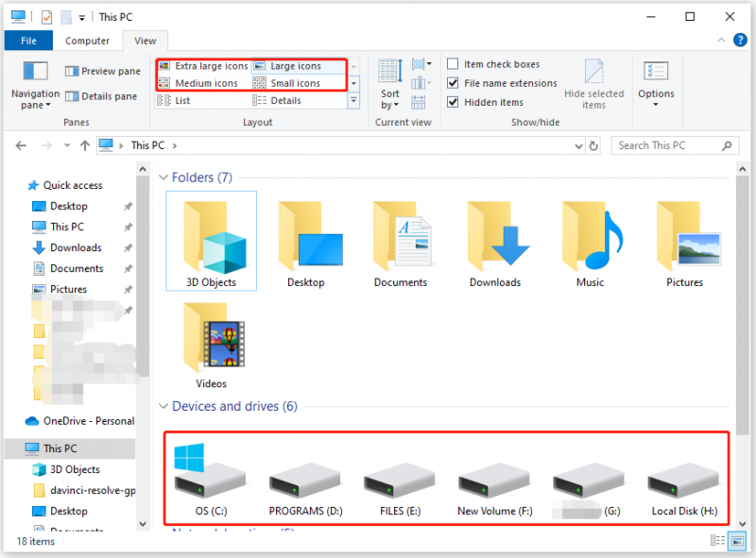Open pinned Downloads in Quick access

coord(66,247)
